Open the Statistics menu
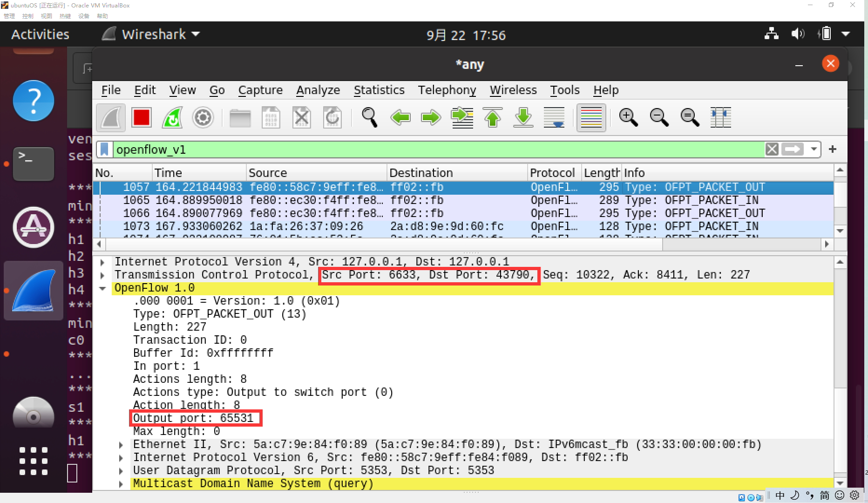The height and width of the screenshot is (503, 868). point(379,90)
